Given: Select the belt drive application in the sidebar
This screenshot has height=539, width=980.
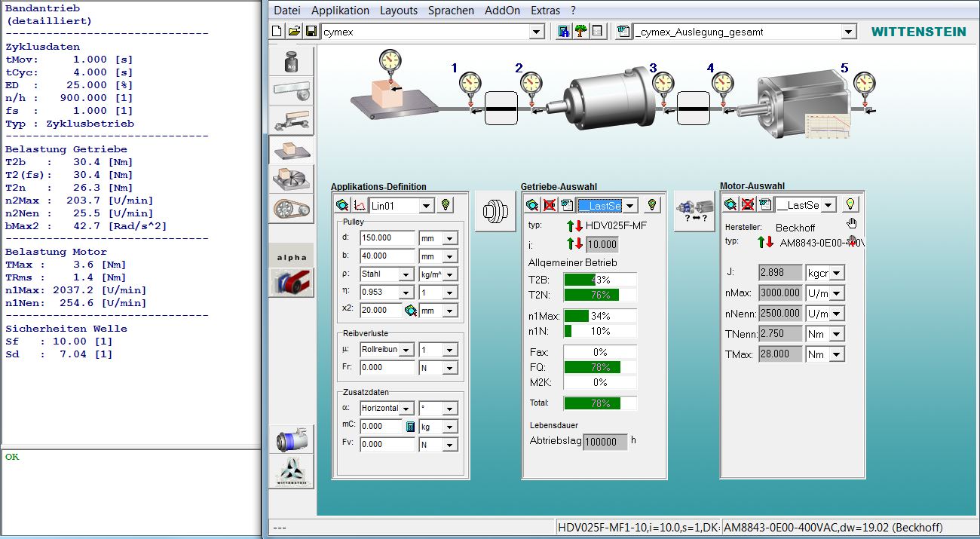Looking at the screenshot, I should coord(292,208).
